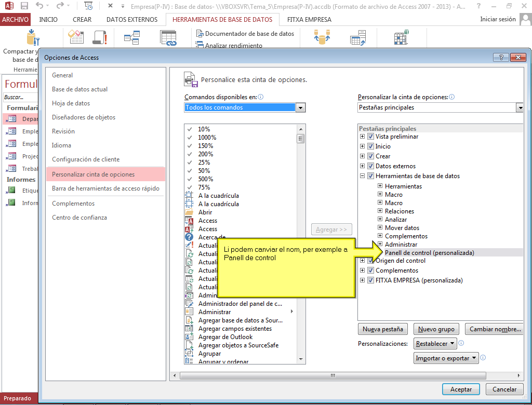
Task: Select Barra de herramientas de acceso rápido category
Action: pos(105,188)
